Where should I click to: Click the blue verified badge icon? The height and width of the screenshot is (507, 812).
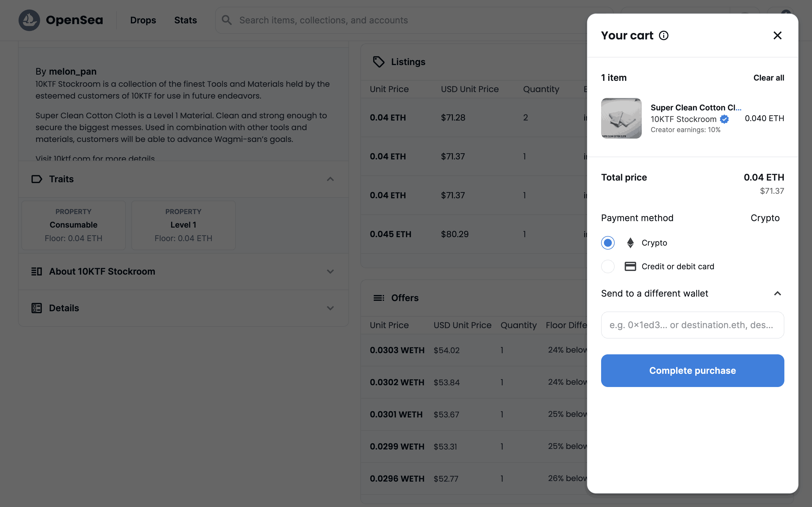(724, 119)
